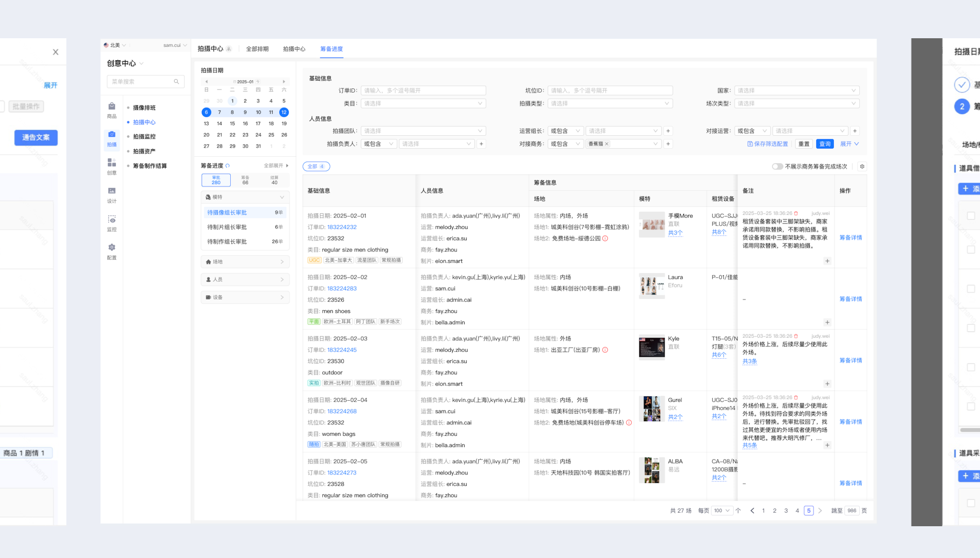Image resolution: width=980 pixels, height=558 pixels.
Task: Select the 筹备 66 status option
Action: click(245, 180)
